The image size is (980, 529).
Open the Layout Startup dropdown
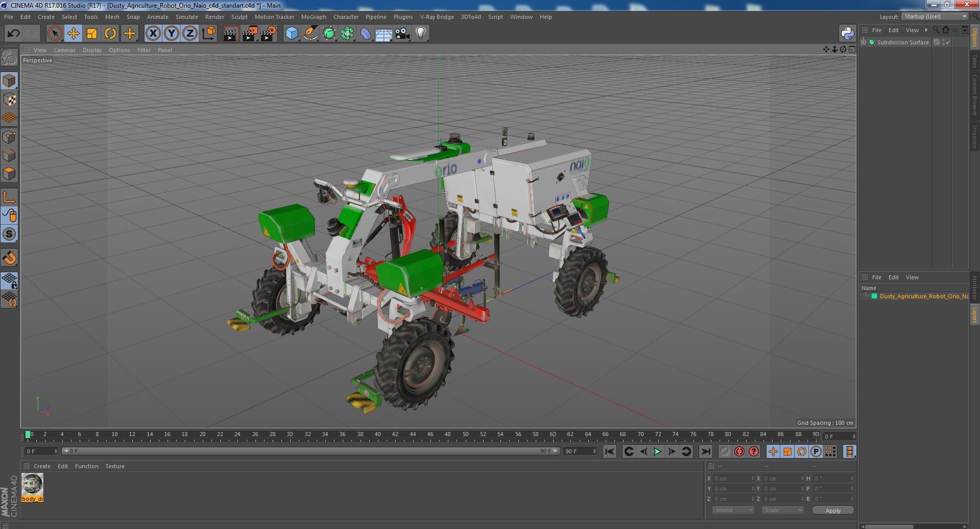pos(935,16)
